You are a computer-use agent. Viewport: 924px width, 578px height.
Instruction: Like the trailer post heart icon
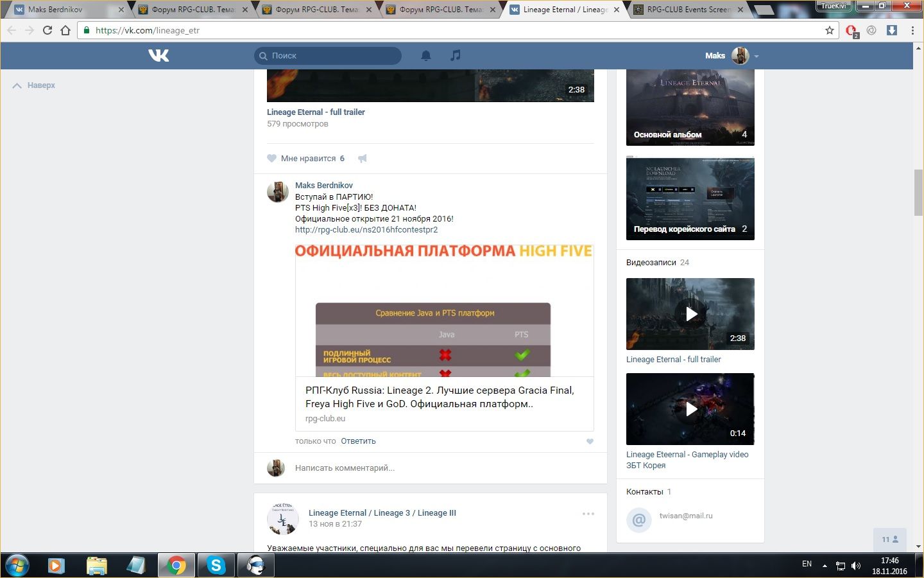click(x=272, y=159)
